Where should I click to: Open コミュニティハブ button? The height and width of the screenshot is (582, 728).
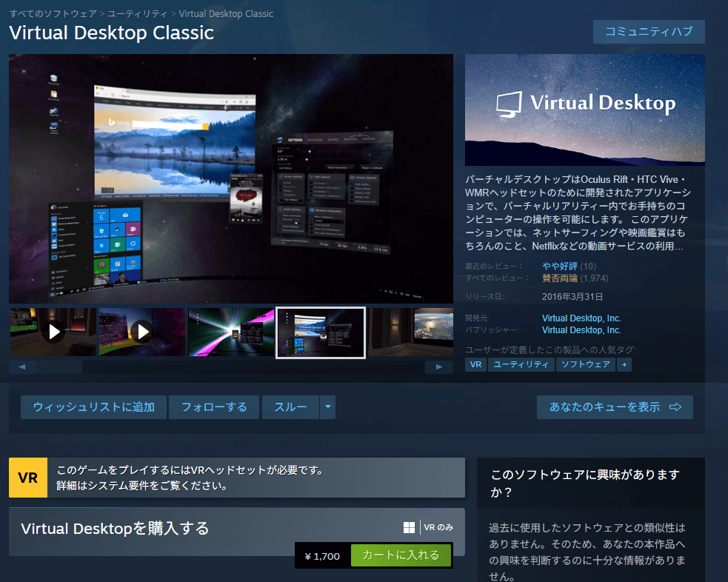pyautogui.click(x=649, y=32)
